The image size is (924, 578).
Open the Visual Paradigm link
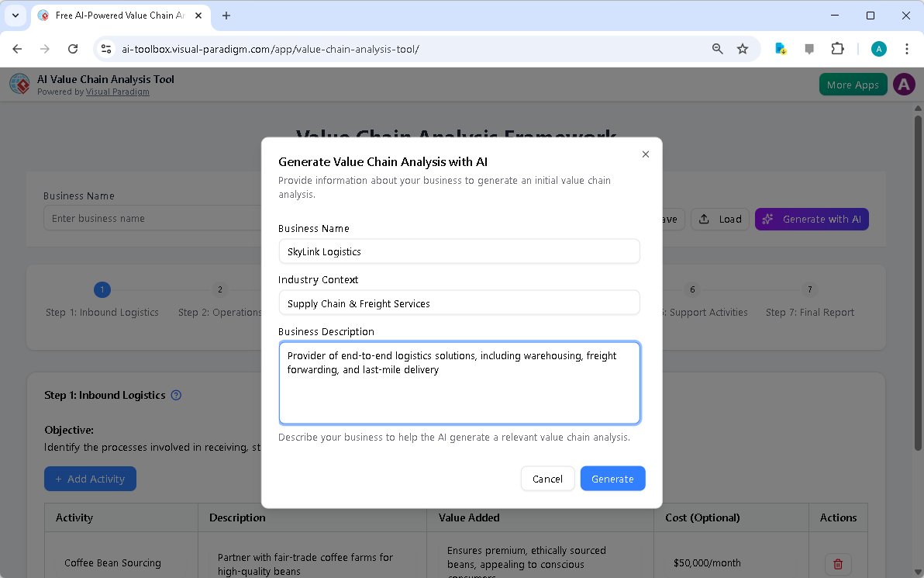(x=117, y=92)
